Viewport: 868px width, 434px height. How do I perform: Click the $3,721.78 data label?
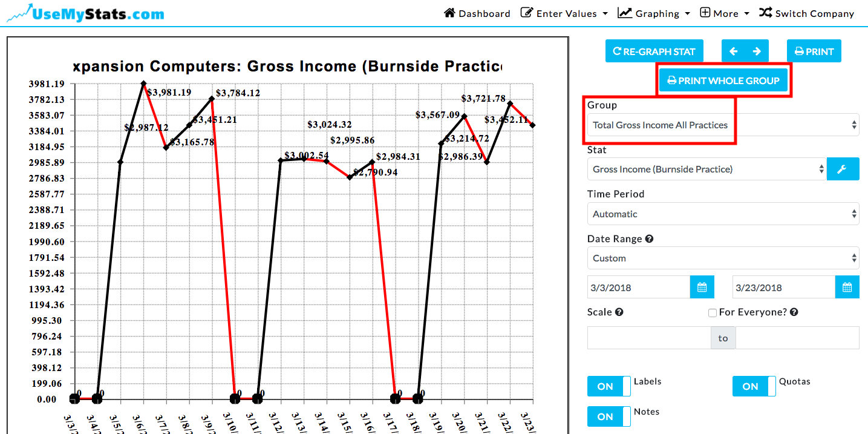point(483,98)
